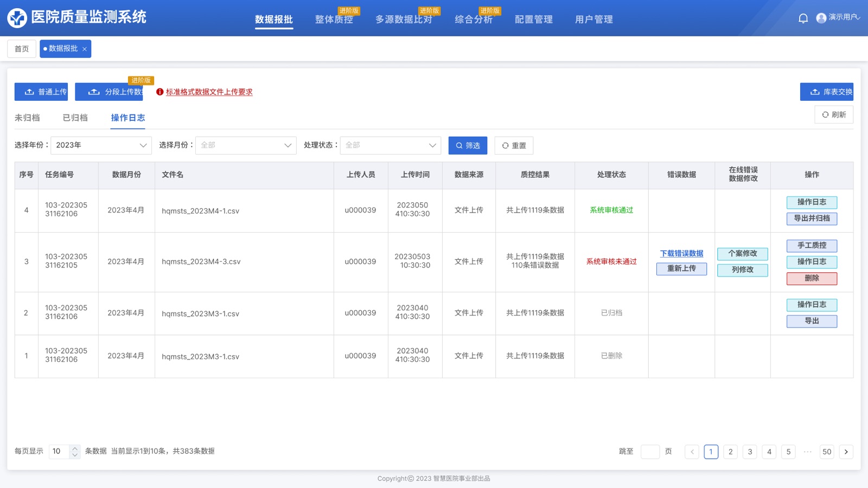The height and width of the screenshot is (488, 868).
Task: Click the pagination ellipsis jump
Action: coord(807,452)
